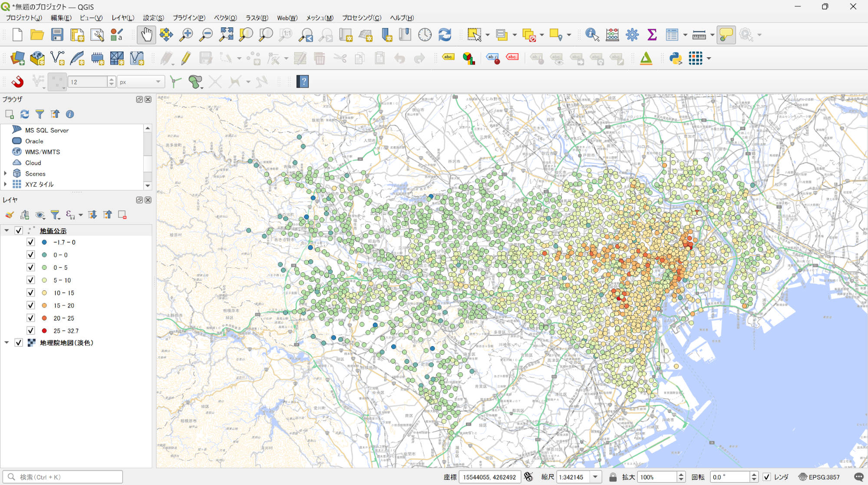Uncheck the 0 - 5 legend class
Screen dimensions: 868x485
click(x=31, y=267)
